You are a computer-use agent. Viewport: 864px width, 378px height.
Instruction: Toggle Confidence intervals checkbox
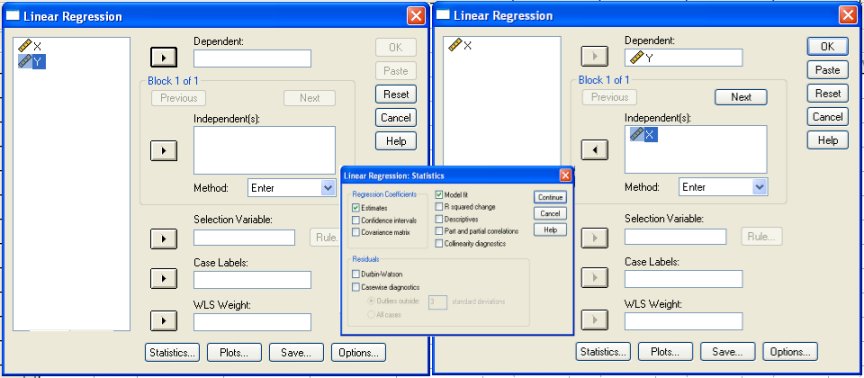tap(356, 220)
